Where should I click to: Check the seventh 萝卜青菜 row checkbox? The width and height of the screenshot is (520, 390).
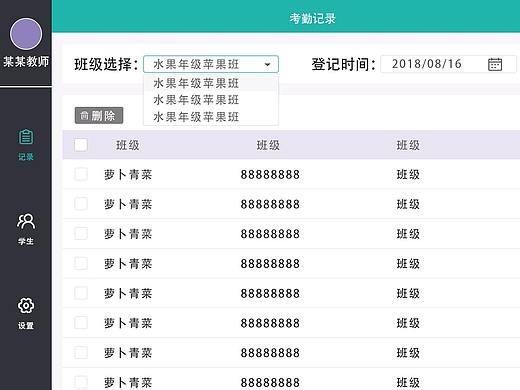(81, 353)
